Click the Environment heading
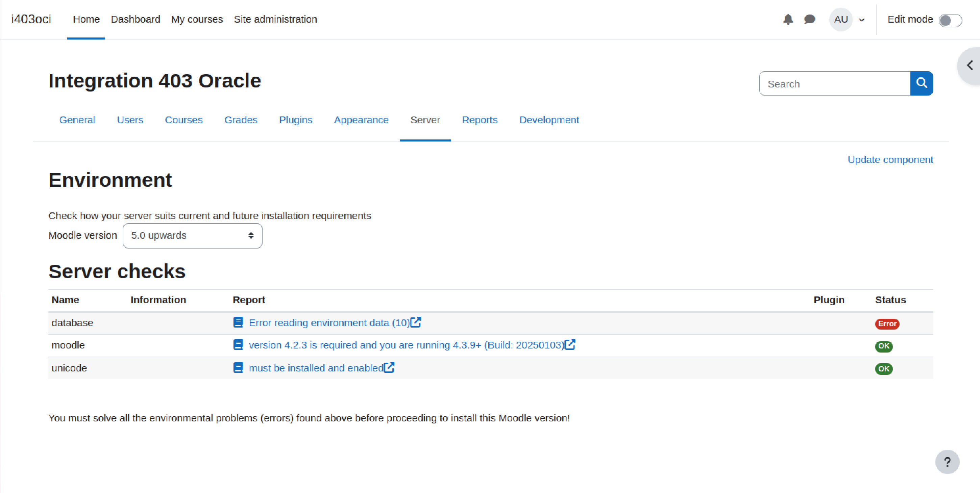 110,180
